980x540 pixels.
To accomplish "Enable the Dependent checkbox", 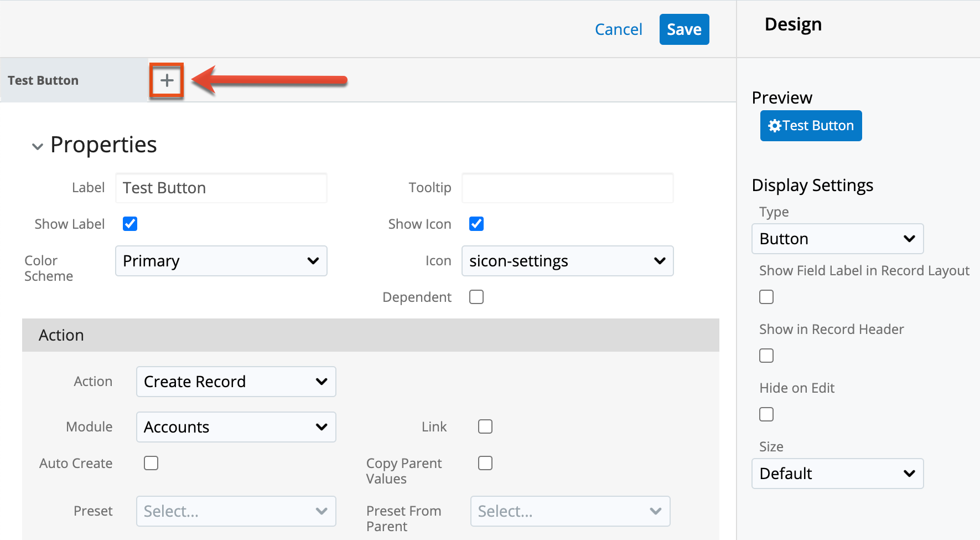I will [x=476, y=297].
